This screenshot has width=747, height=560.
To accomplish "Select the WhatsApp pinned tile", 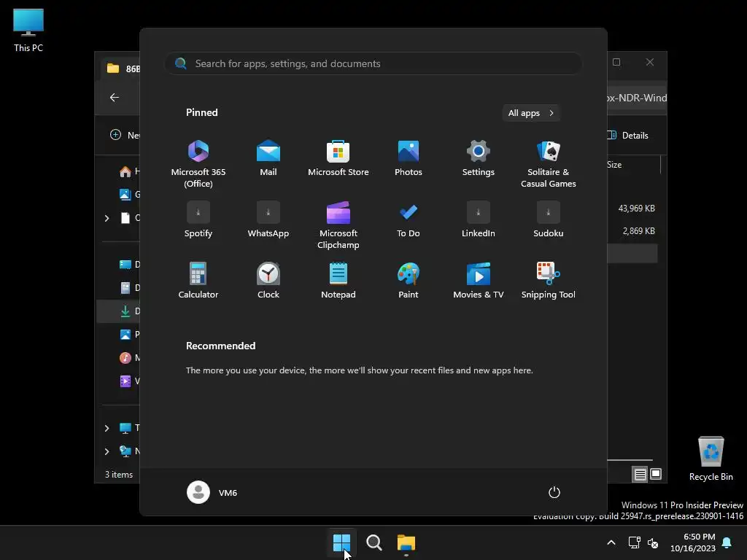I will pyautogui.click(x=268, y=219).
